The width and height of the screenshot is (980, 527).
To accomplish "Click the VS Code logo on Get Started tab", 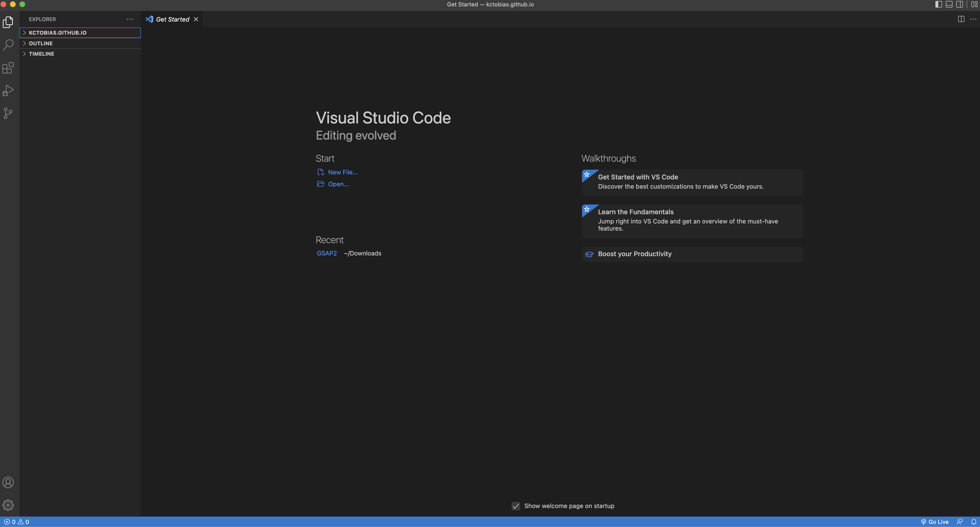I will (x=149, y=19).
